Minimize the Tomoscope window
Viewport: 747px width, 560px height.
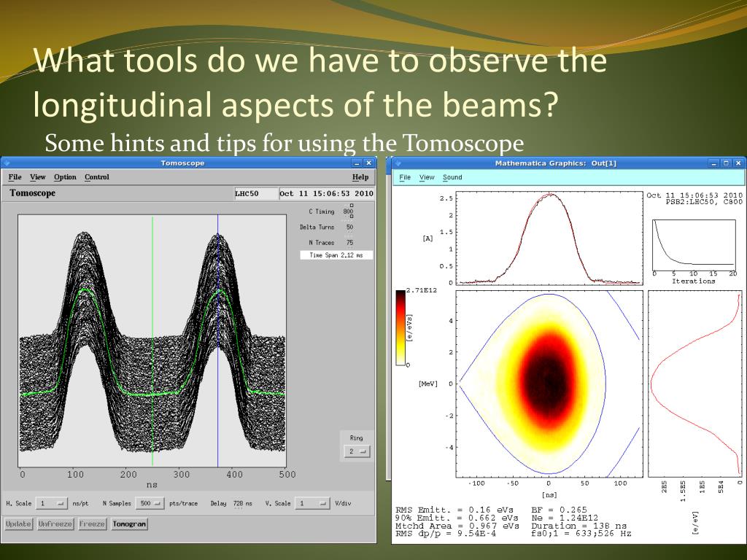(357, 163)
